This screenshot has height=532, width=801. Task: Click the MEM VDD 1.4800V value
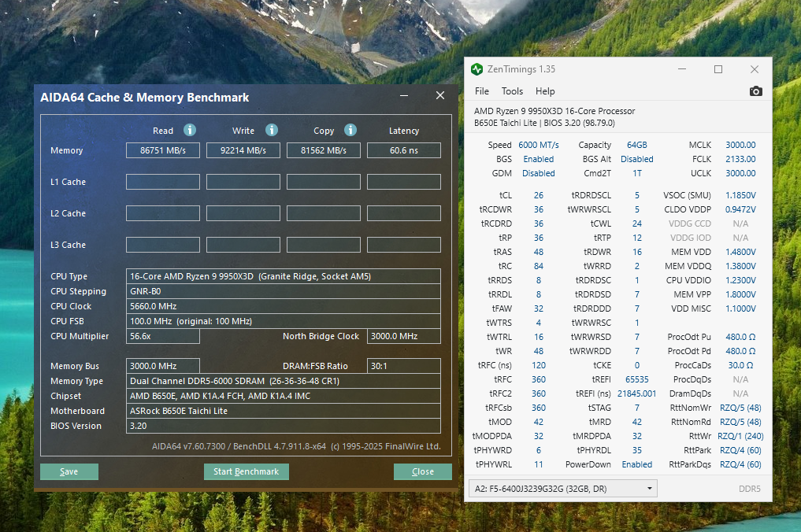[x=740, y=252]
